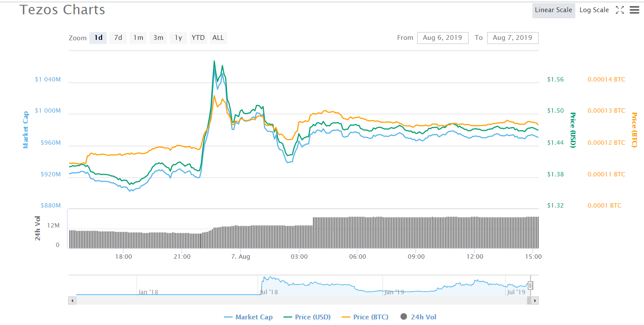Screen dimensions: 644x325
Task: Open the chart hamburger menu
Action: [634, 10]
